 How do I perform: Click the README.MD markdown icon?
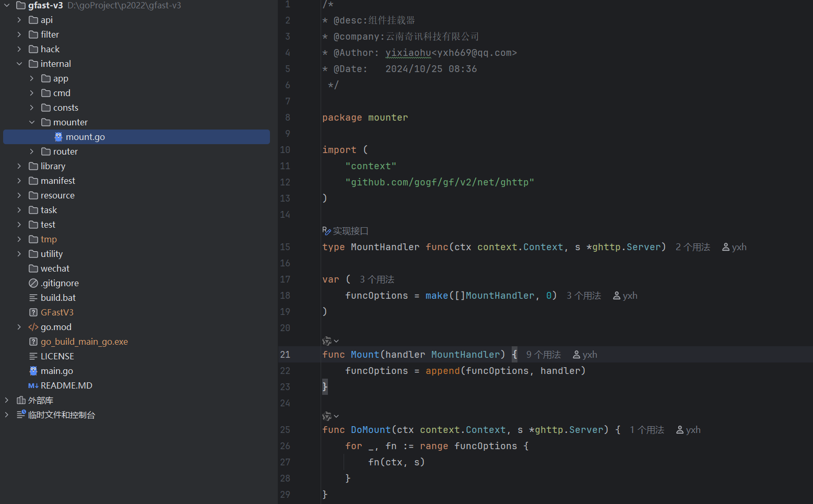click(x=33, y=385)
